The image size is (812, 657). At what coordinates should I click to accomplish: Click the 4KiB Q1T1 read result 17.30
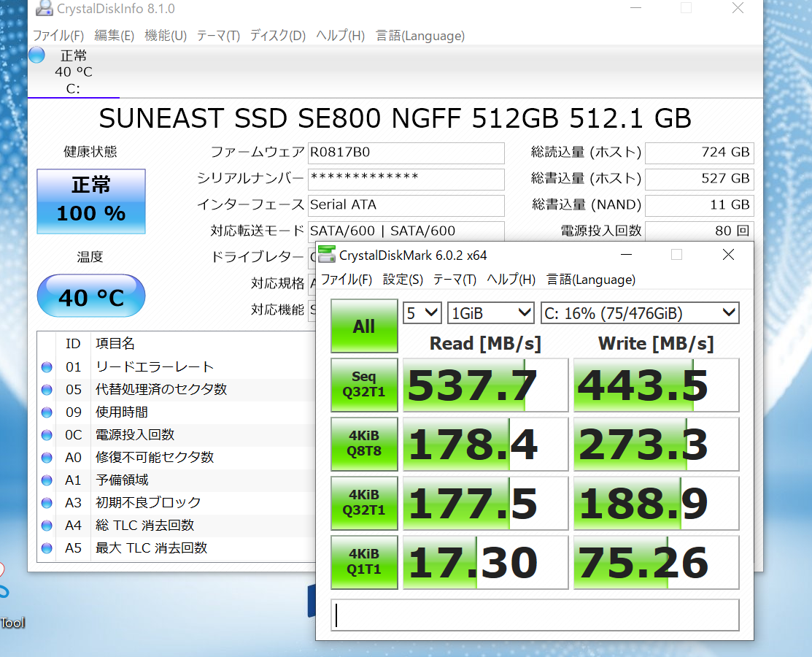486,562
